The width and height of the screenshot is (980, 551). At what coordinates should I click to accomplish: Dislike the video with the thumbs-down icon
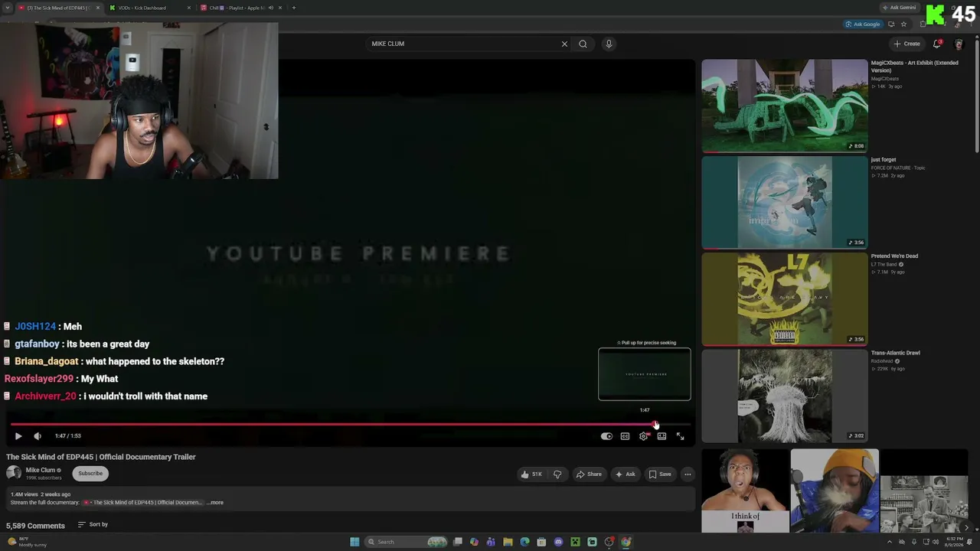tap(557, 474)
